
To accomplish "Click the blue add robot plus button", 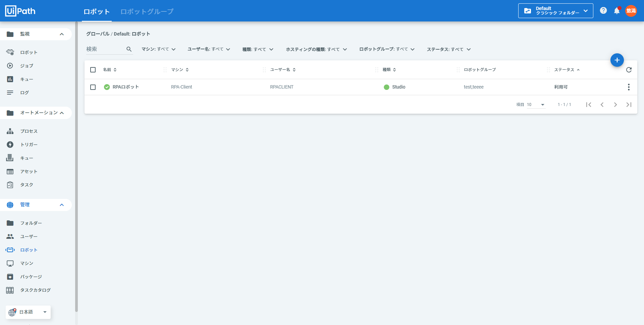I will (x=617, y=60).
